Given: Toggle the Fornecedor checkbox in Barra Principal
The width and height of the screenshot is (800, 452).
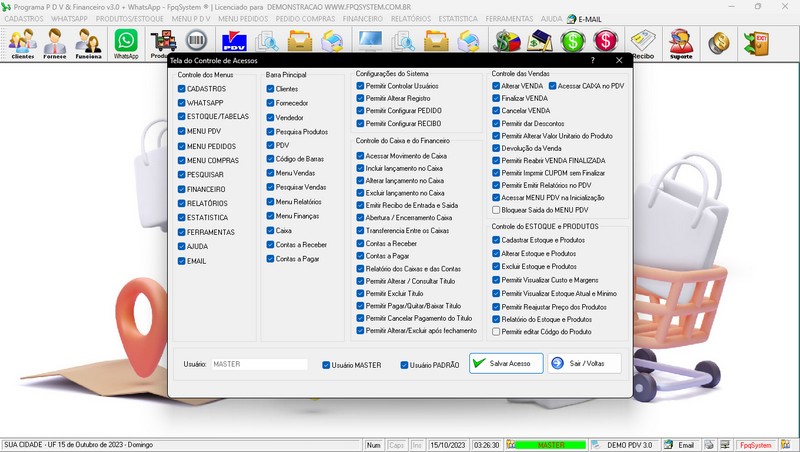Looking at the screenshot, I should 270,103.
